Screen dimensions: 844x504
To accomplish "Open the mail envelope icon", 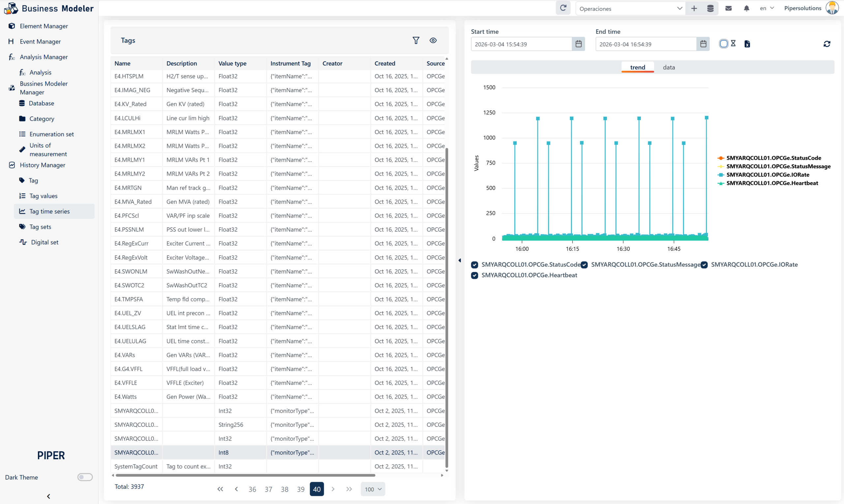I will click(x=728, y=9).
